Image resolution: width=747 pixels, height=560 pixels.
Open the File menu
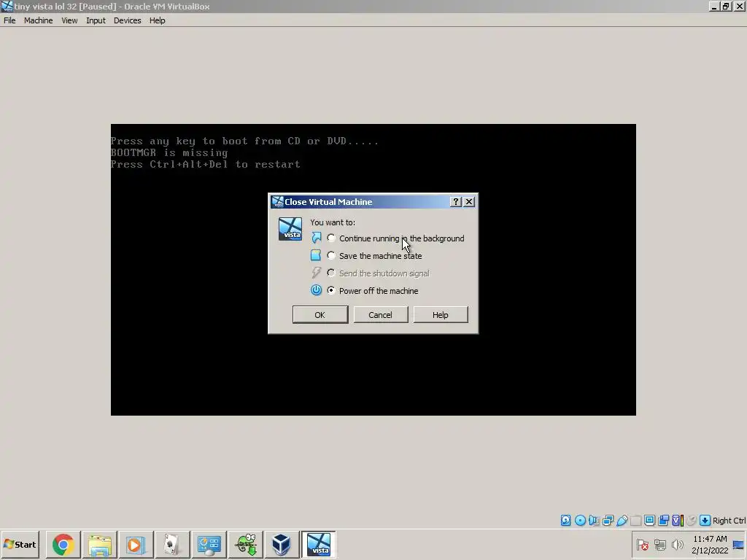pyautogui.click(x=9, y=20)
